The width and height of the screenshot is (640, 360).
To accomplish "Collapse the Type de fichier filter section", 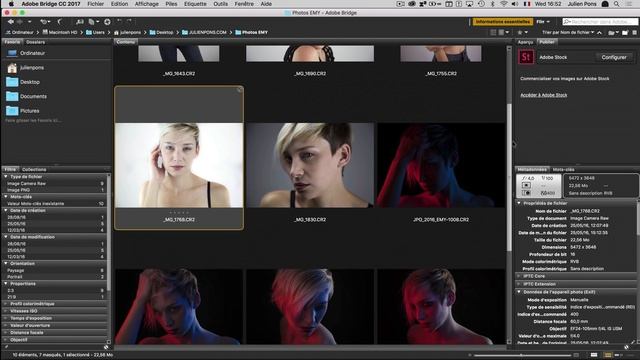I will tap(6, 177).
